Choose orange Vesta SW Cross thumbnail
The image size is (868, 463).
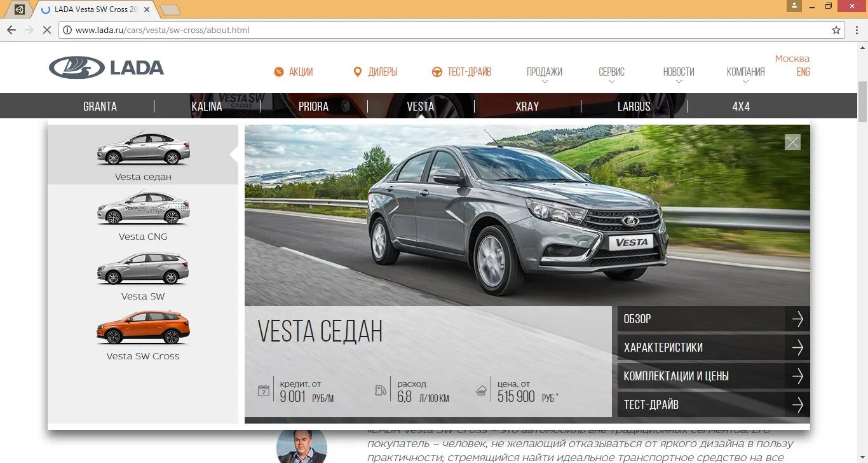click(143, 335)
